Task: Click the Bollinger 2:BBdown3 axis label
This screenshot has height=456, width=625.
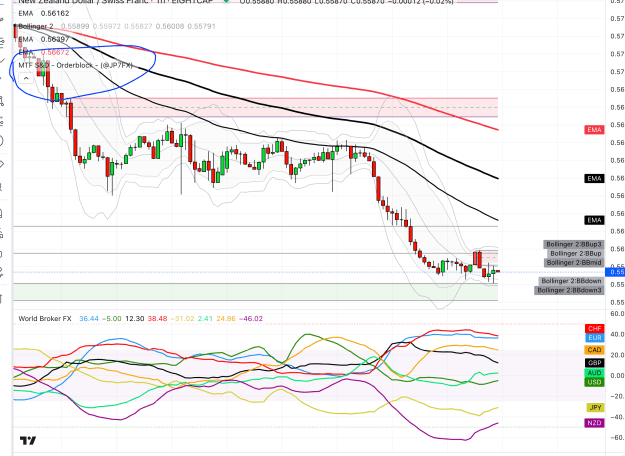Action: tap(569, 290)
